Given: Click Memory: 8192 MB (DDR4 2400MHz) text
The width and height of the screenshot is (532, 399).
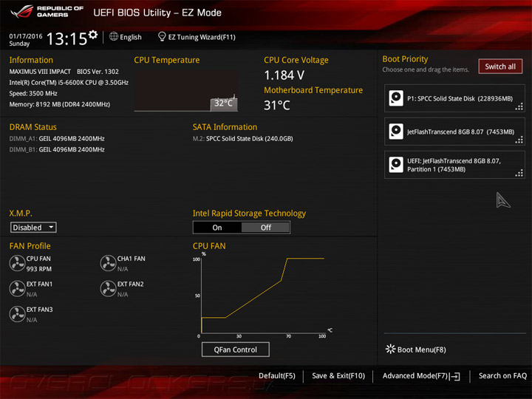Looking at the screenshot, I should point(60,104).
